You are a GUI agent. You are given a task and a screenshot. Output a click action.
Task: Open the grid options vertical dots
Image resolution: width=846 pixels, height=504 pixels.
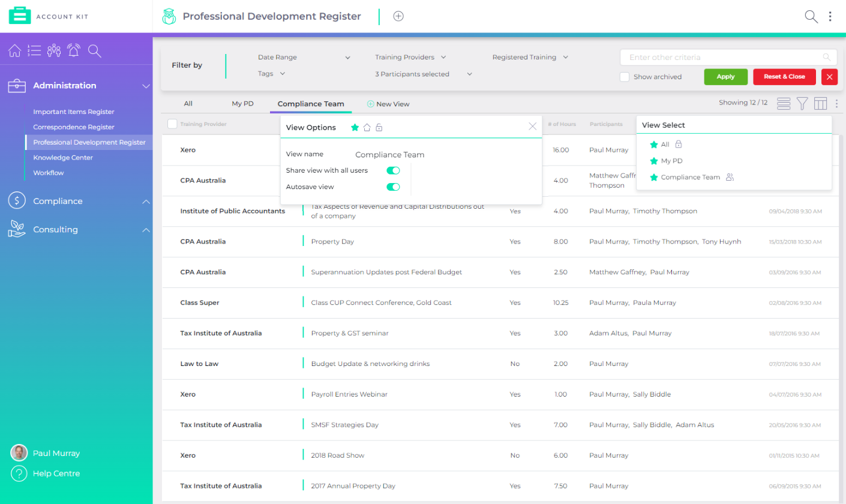pyautogui.click(x=836, y=104)
